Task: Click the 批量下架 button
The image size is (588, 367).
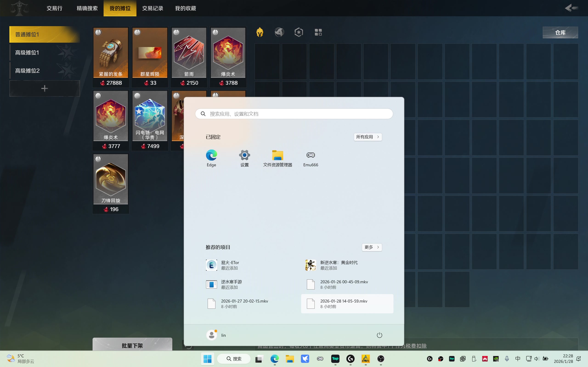Action: point(132,345)
